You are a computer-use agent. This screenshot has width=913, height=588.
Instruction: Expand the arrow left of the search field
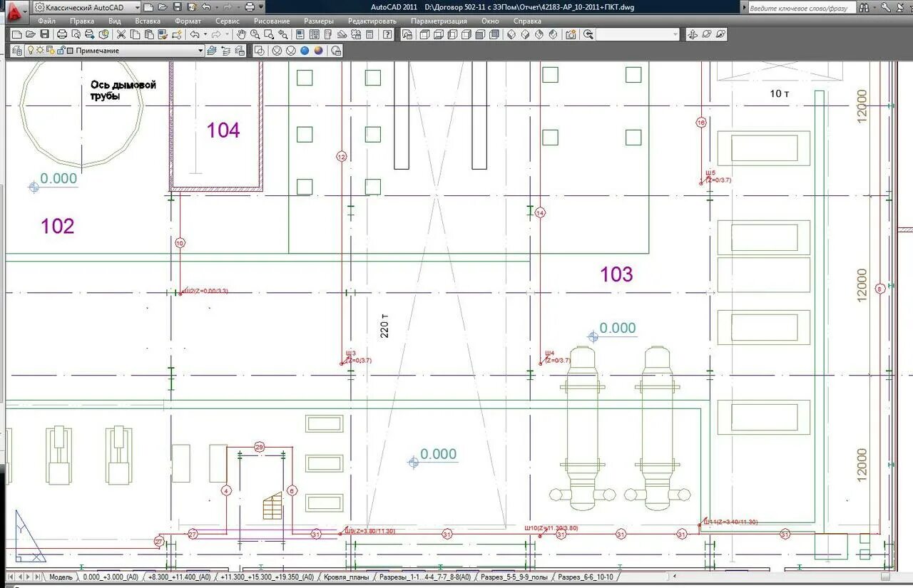744,7
